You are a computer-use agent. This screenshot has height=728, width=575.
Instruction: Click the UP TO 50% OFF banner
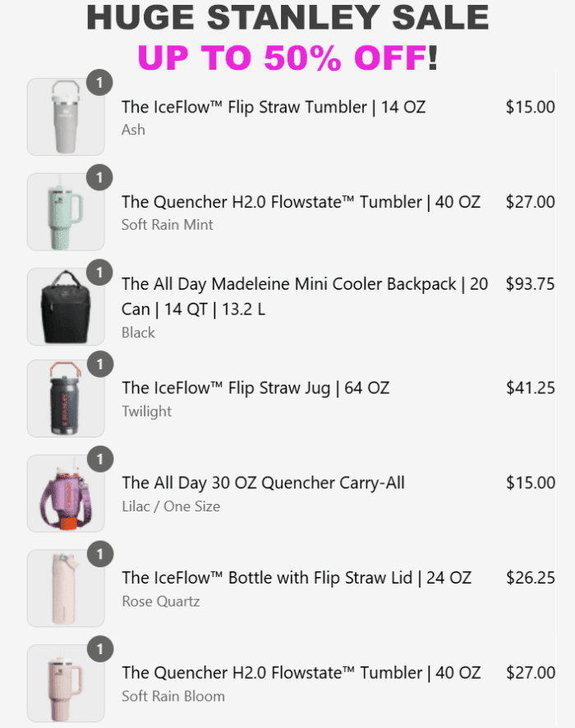[x=287, y=57]
